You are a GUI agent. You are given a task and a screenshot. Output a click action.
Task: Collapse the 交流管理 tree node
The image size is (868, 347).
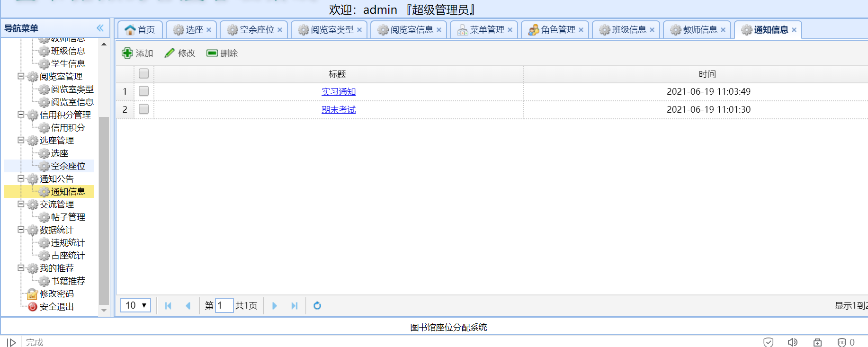coord(21,204)
